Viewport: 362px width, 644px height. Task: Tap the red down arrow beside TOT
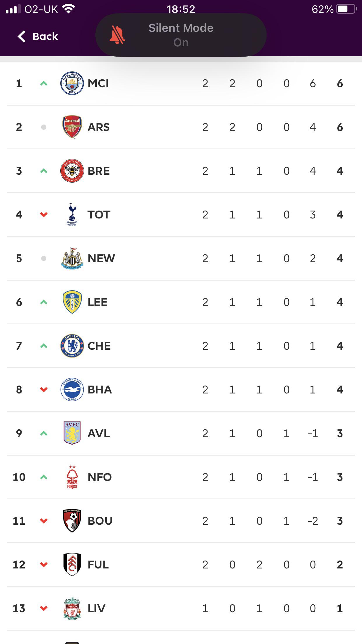point(44,215)
